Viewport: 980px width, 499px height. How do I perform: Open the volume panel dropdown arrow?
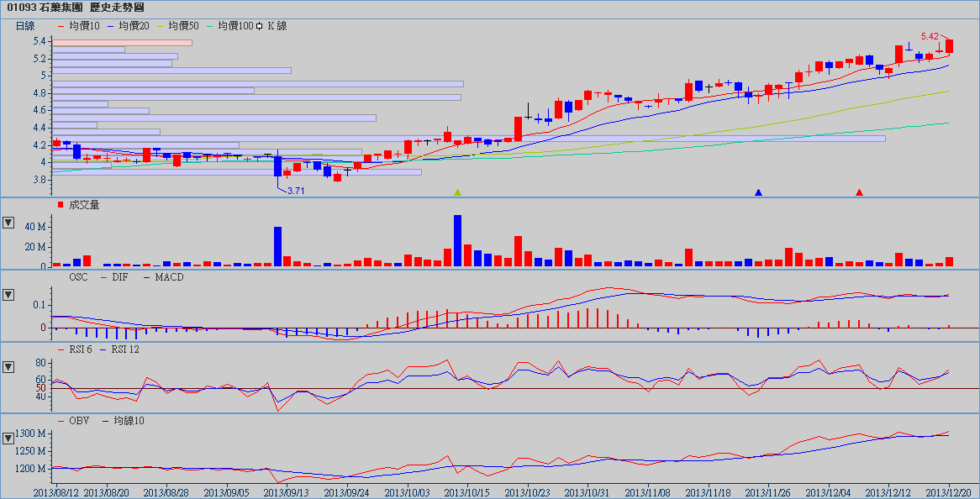tap(8, 223)
